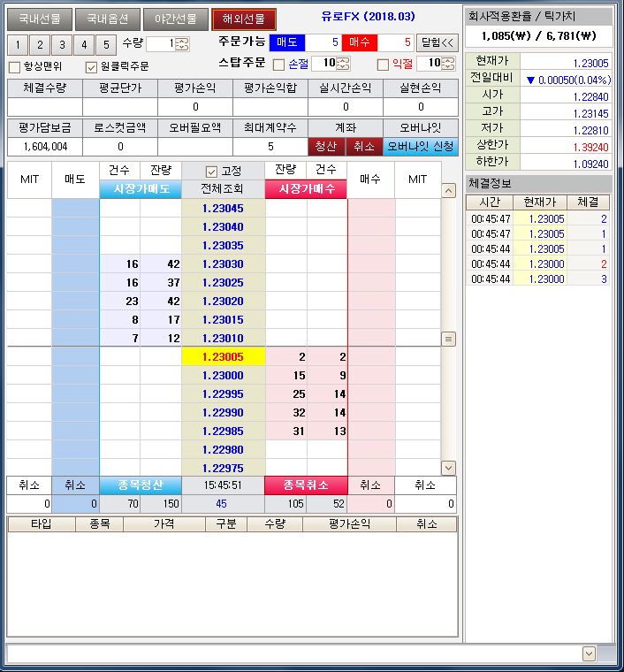
Task: Click the blue sell cell at 1.23030
Action: click(x=75, y=264)
